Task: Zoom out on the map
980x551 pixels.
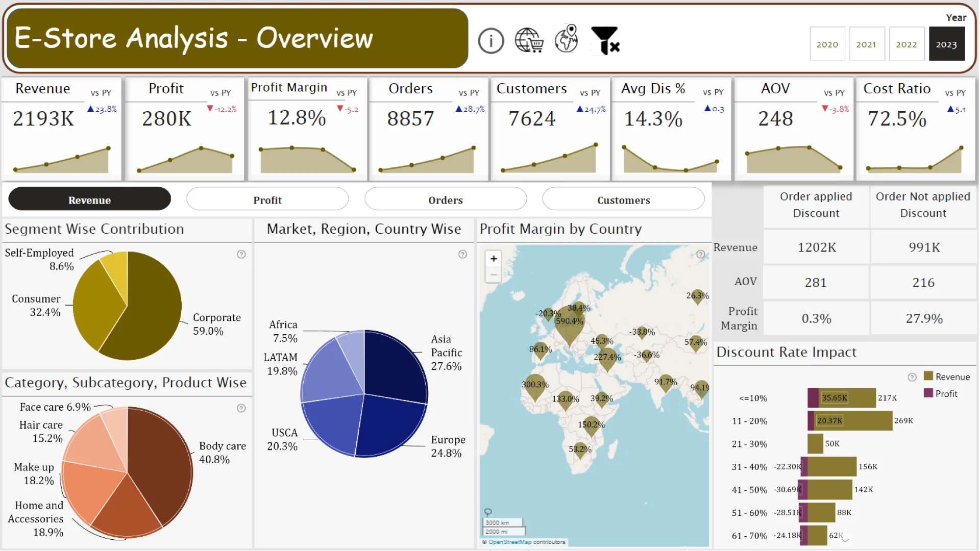Action: click(x=494, y=275)
